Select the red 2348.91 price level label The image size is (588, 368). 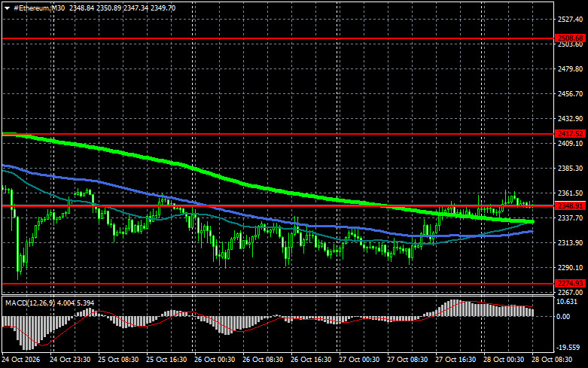click(570, 206)
